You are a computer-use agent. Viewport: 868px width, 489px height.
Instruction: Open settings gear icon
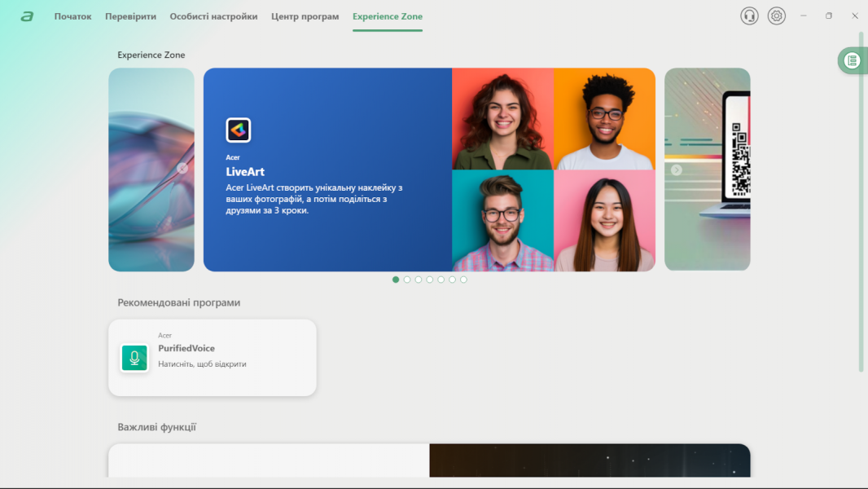click(x=777, y=16)
